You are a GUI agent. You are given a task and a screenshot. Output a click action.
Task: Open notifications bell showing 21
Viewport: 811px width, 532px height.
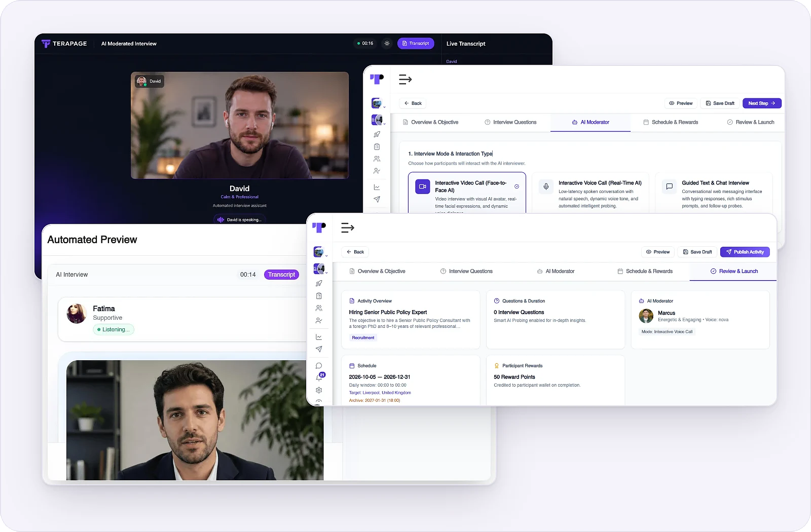pyautogui.click(x=320, y=377)
